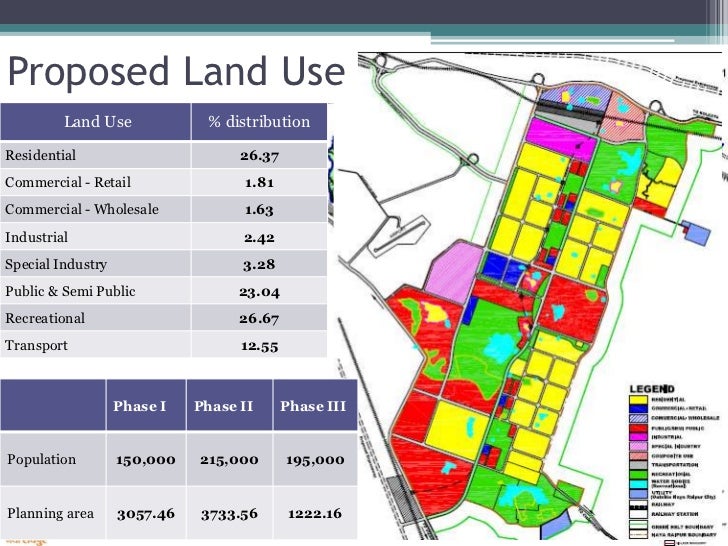Image resolution: width=728 pixels, height=546 pixels.
Task: Select Phase I population 150,000
Action: [145, 460]
